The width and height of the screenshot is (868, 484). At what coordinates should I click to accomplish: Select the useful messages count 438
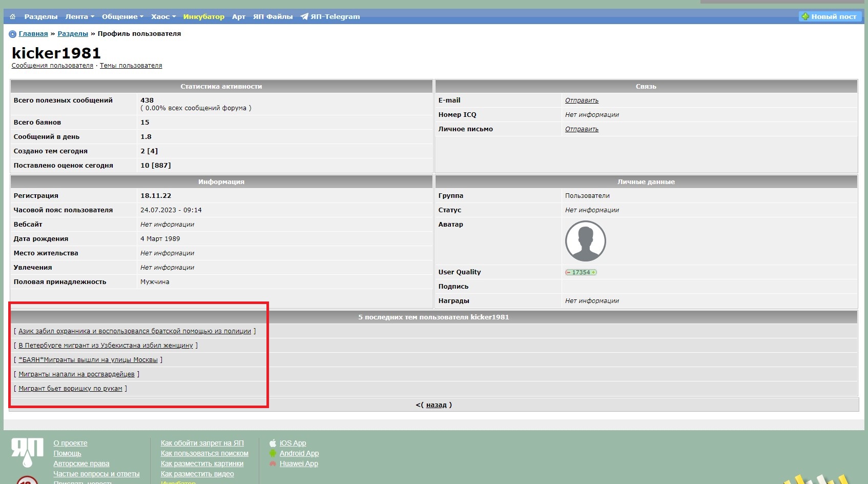click(x=147, y=100)
